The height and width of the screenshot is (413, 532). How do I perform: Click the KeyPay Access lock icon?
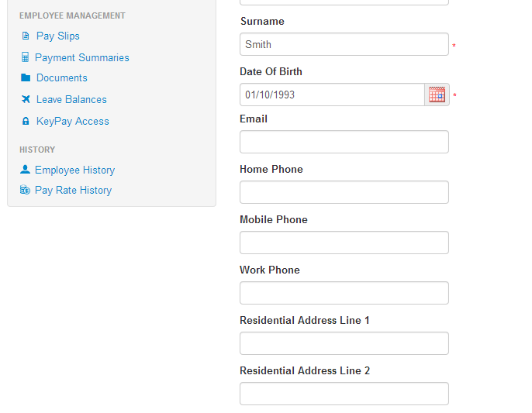pyautogui.click(x=26, y=122)
